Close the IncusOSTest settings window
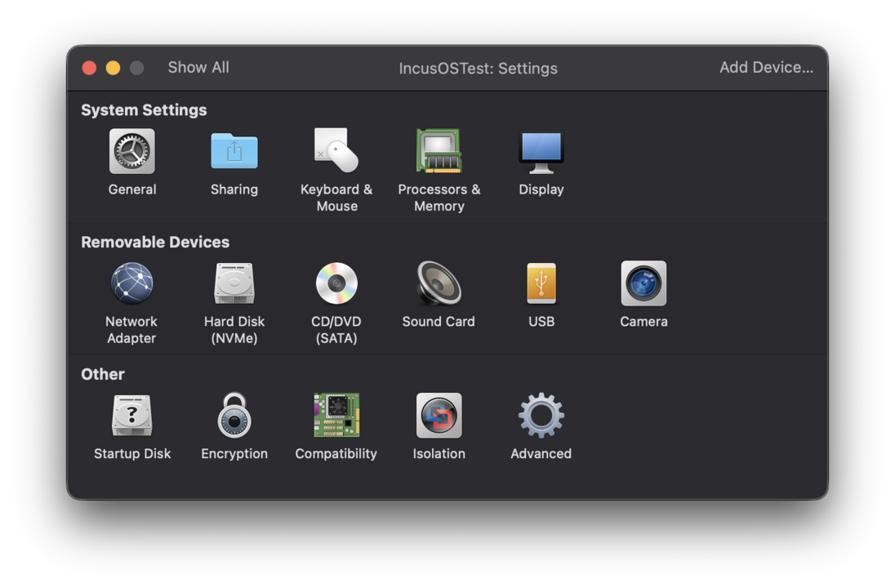895x588 pixels. point(89,68)
